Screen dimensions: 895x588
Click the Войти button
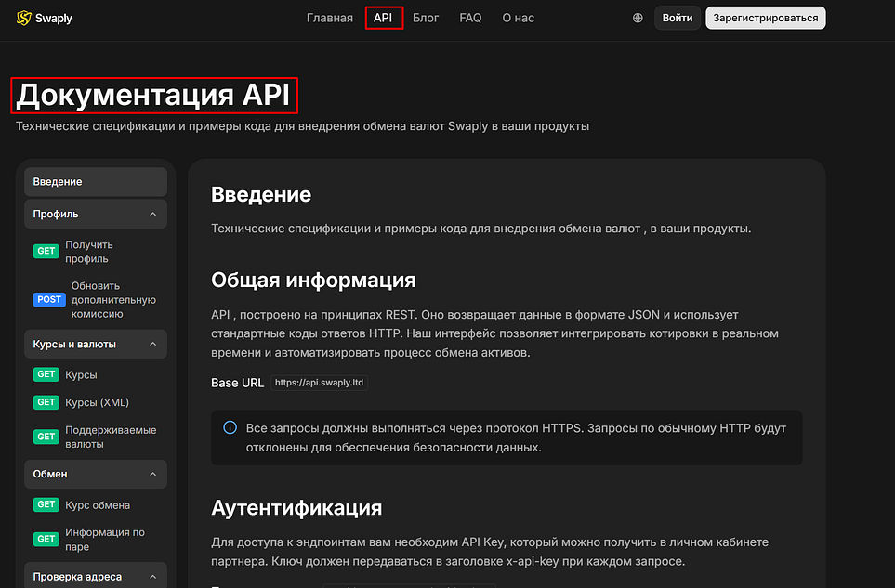pos(677,18)
